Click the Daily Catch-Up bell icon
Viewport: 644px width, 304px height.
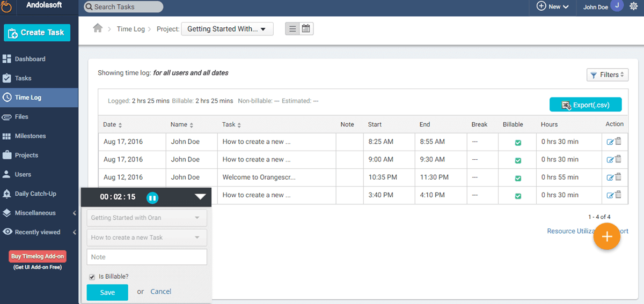pyautogui.click(x=7, y=194)
